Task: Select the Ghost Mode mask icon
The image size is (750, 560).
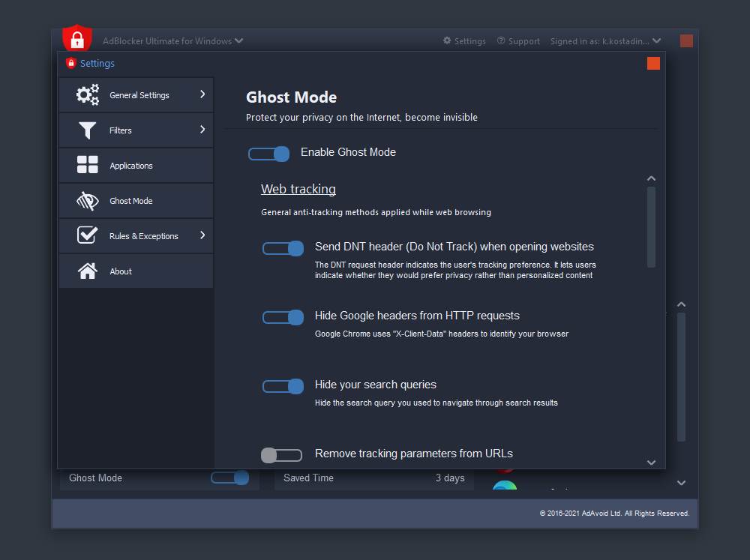Action: (88, 200)
